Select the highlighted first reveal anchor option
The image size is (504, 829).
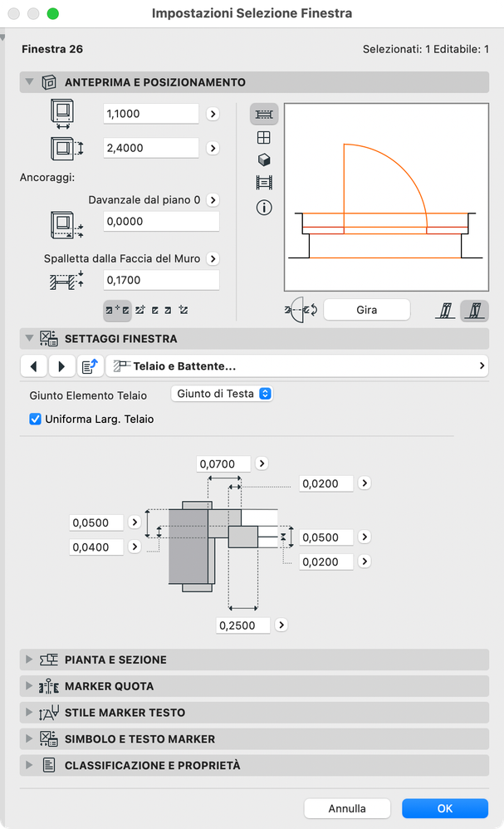pyautogui.click(x=117, y=311)
